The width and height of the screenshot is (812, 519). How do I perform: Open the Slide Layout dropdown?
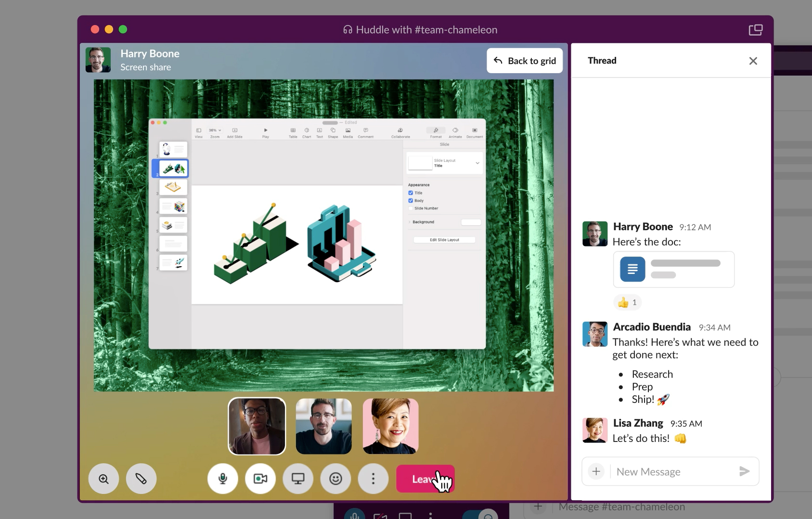[x=477, y=163]
